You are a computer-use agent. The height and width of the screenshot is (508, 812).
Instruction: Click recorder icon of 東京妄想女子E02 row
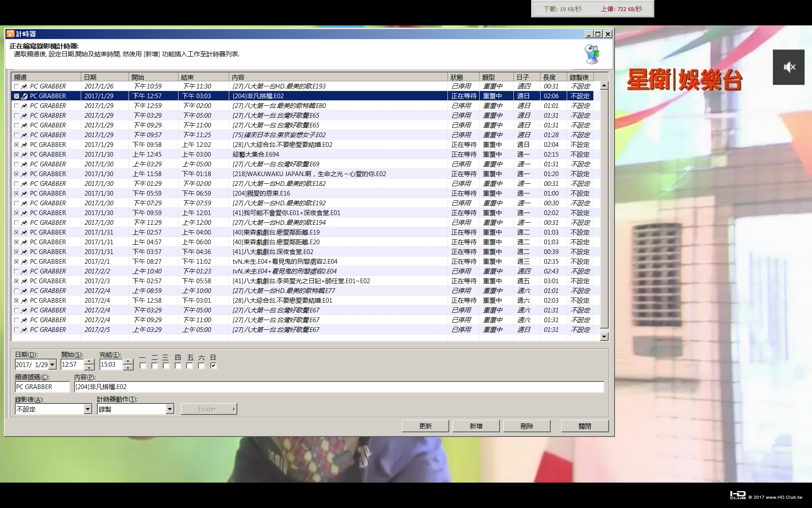click(x=25, y=135)
